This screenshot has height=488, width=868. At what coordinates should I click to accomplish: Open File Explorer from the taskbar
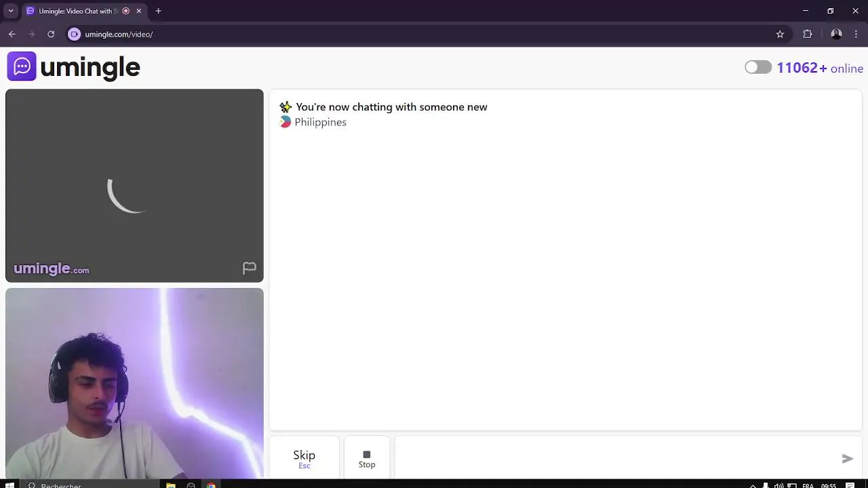click(171, 485)
